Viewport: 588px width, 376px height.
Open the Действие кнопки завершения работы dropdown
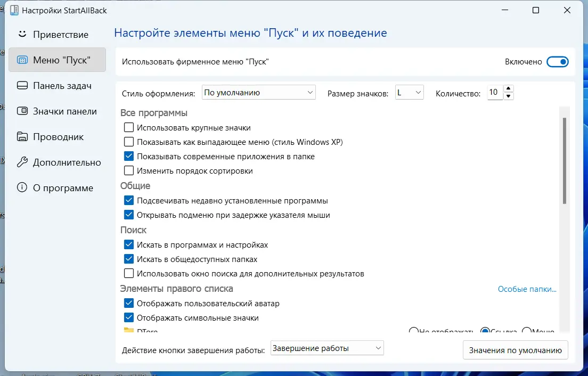326,348
